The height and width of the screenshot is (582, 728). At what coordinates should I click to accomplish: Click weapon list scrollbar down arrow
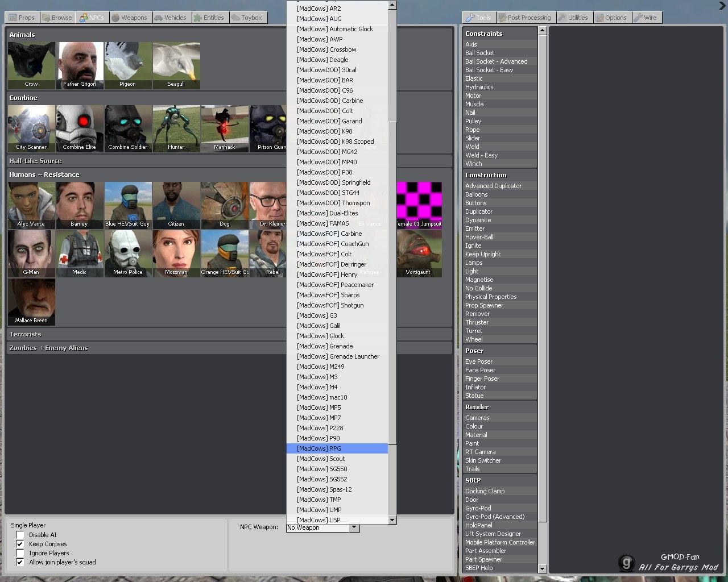tap(392, 519)
